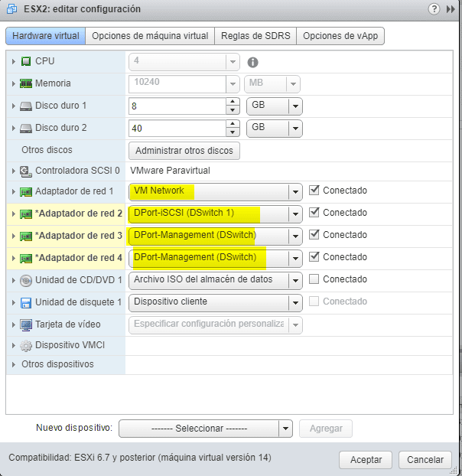Open Adaptador de red 4 network dropdown
This screenshot has height=476, width=462.
point(216,259)
